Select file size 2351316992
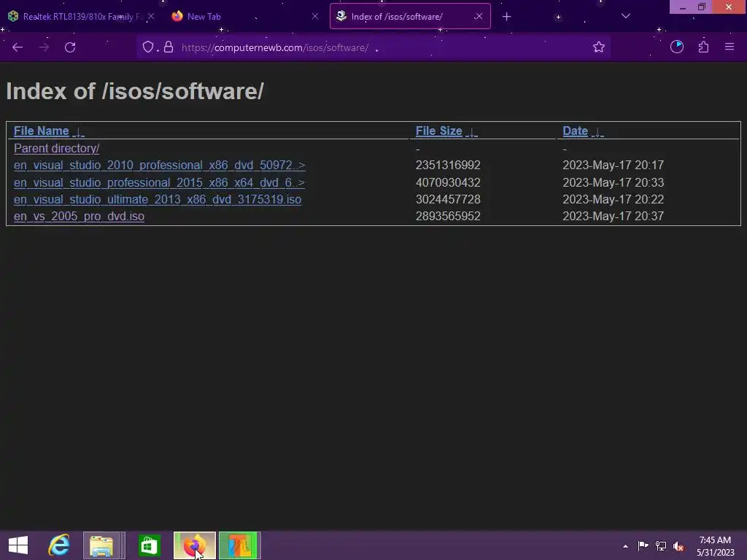The height and width of the screenshot is (560, 747). tap(448, 166)
